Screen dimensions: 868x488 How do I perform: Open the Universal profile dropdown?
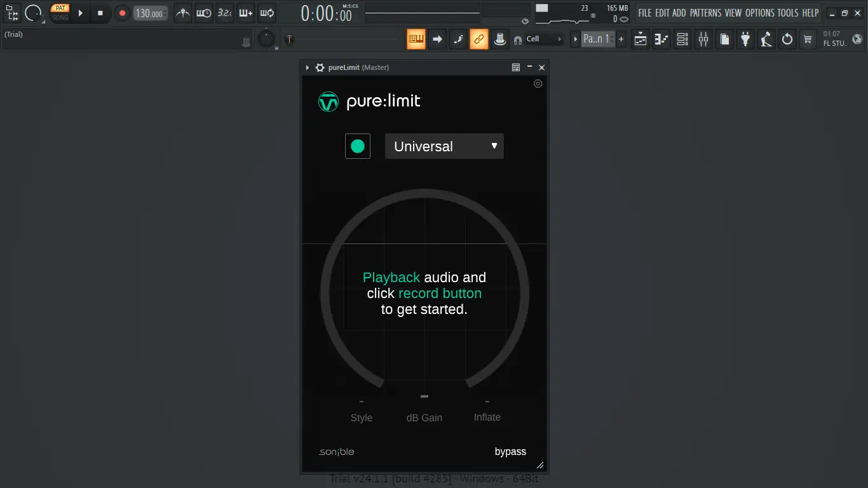(444, 146)
